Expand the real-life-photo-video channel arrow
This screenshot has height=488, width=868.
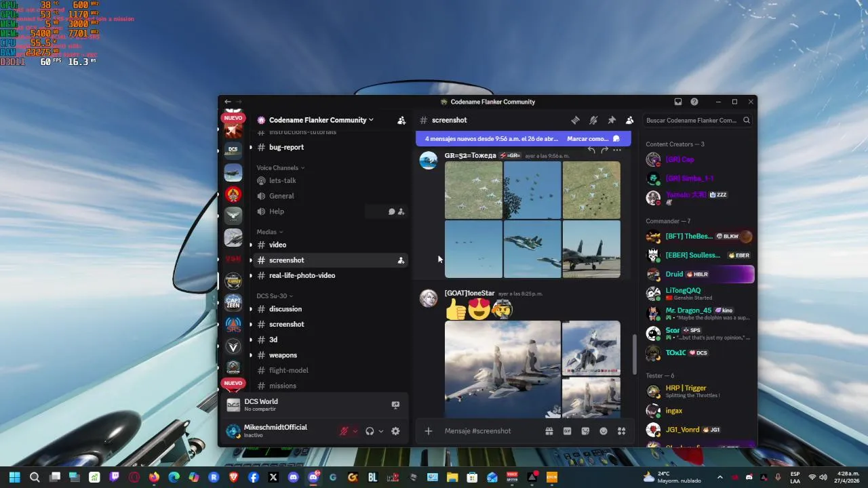251,275
